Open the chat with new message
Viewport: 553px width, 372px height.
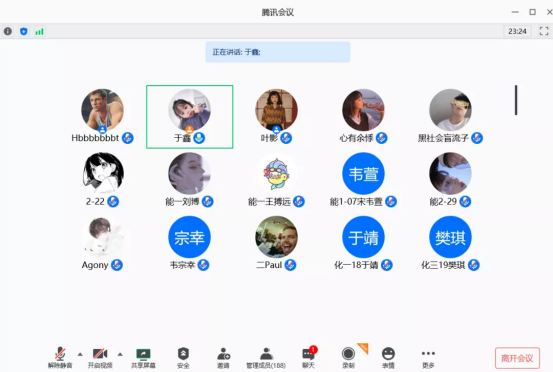(x=309, y=358)
